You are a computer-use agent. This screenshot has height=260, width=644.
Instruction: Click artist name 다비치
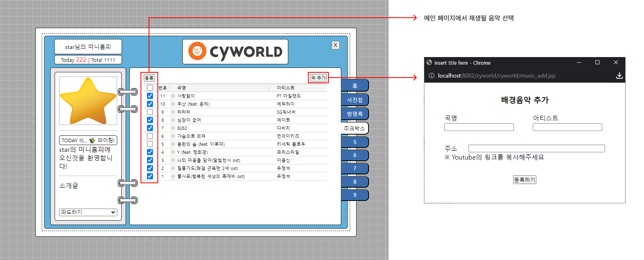pyautogui.click(x=283, y=128)
